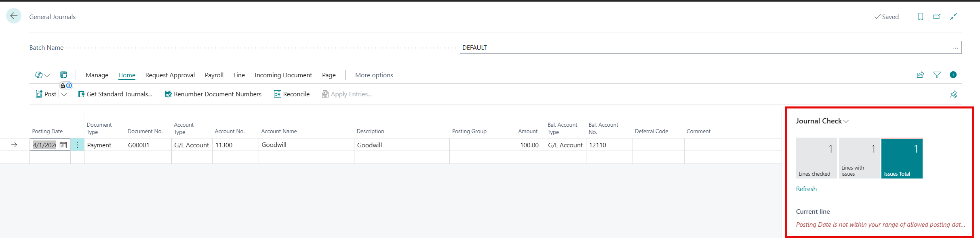The width and height of the screenshot is (980, 238).
Task: Click account number 11300 cell
Action: click(236, 145)
